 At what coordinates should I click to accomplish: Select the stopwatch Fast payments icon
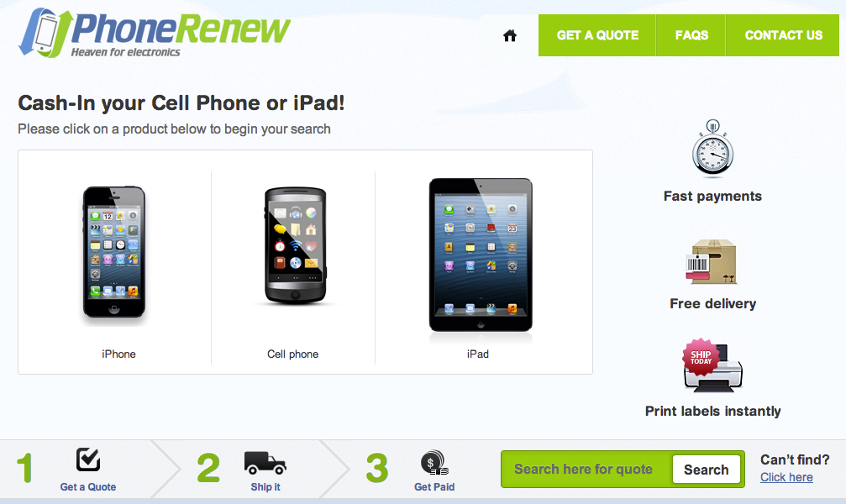[x=712, y=149]
